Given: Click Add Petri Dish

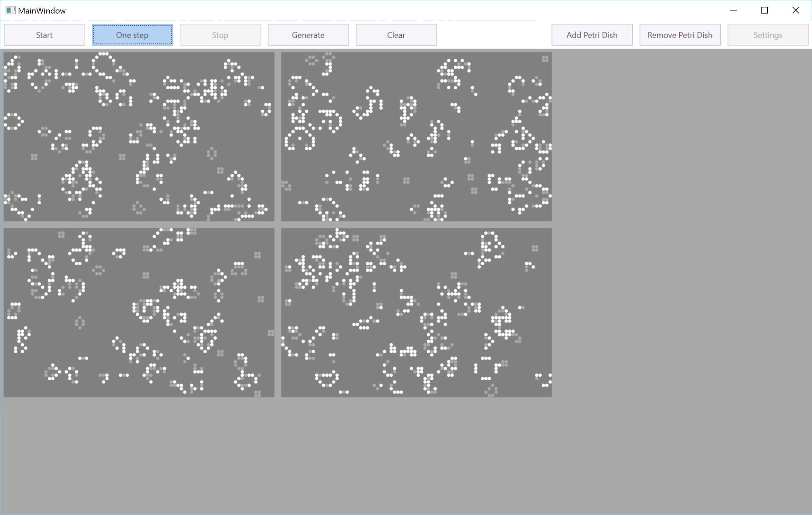Looking at the screenshot, I should click(x=592, y=35).
